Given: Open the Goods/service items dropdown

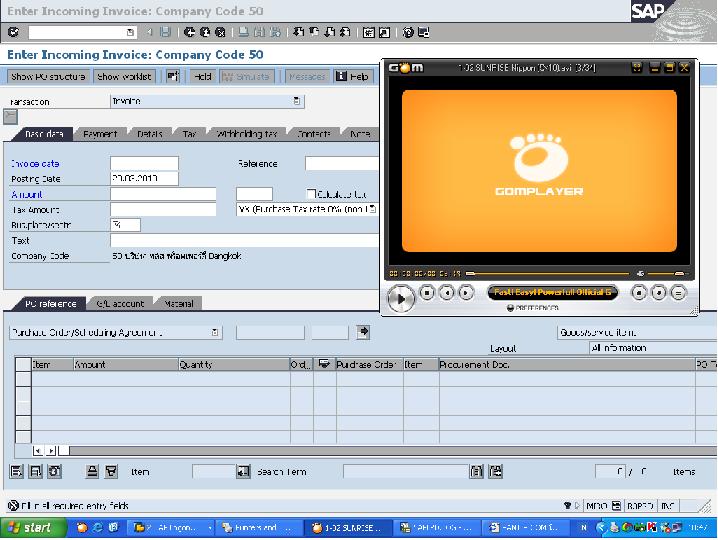Looking at the screenshot, I should pyautogui.click(x=637, y=333).
